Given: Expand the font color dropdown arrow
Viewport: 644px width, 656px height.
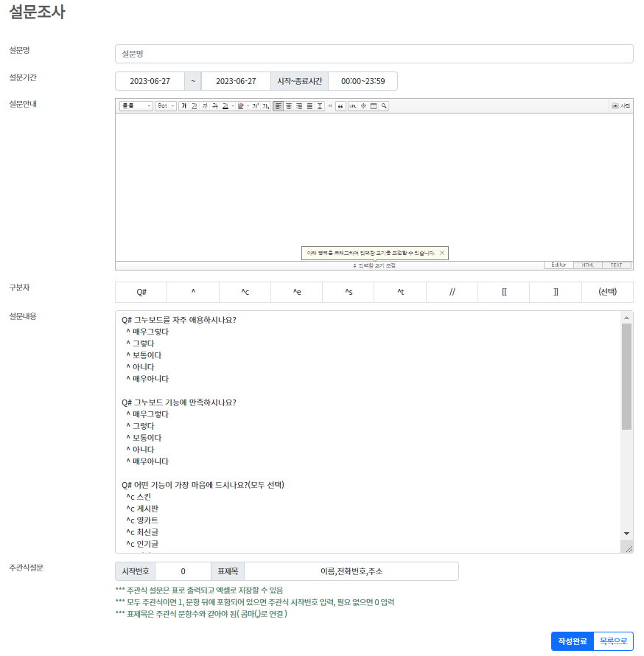Looking at the screenshot, I should pyautogui.click(x=232, y=106).
